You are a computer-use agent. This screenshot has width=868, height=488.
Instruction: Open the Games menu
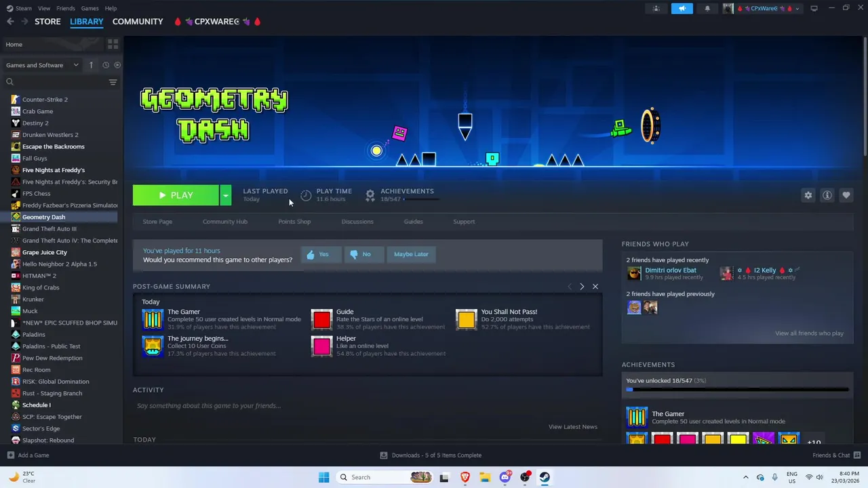point(90,8)
